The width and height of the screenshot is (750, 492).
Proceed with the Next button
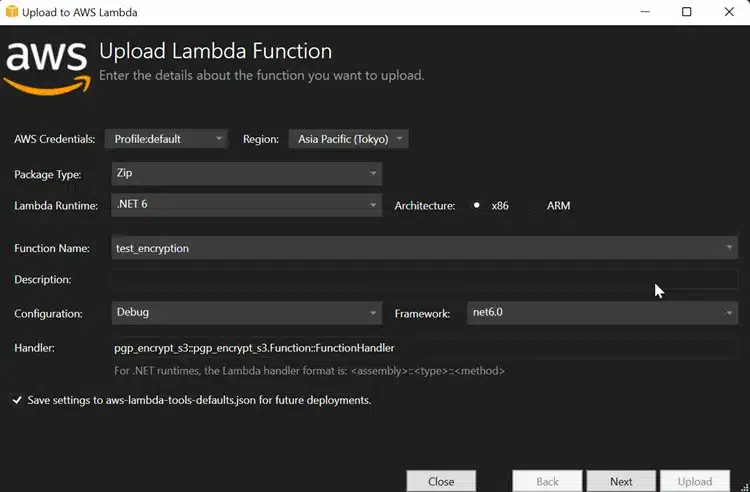click(x=621, y=481)
